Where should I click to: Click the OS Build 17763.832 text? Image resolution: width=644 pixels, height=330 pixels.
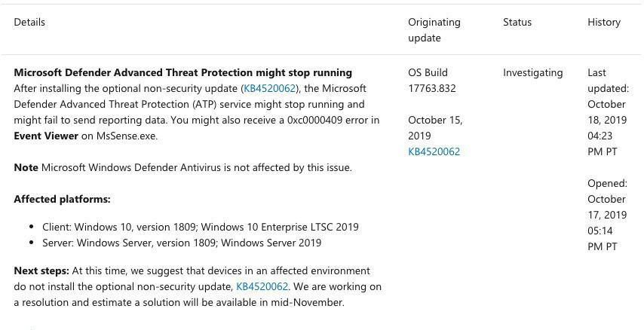[431, 81]
